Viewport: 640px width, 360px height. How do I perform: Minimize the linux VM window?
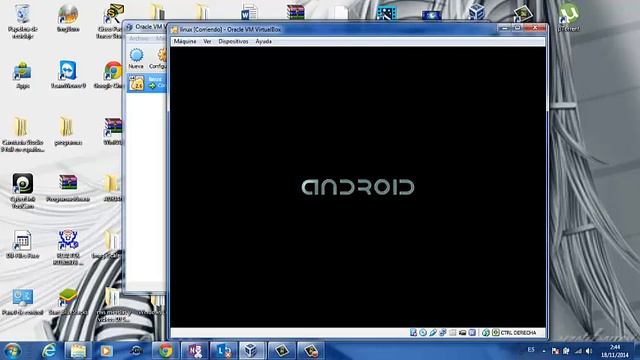504,28
